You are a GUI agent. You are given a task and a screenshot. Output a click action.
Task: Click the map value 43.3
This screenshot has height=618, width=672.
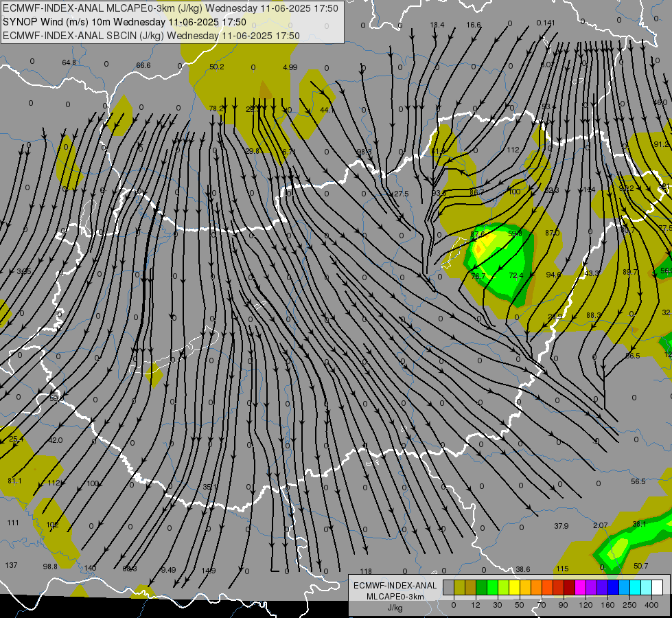[592, 273]
